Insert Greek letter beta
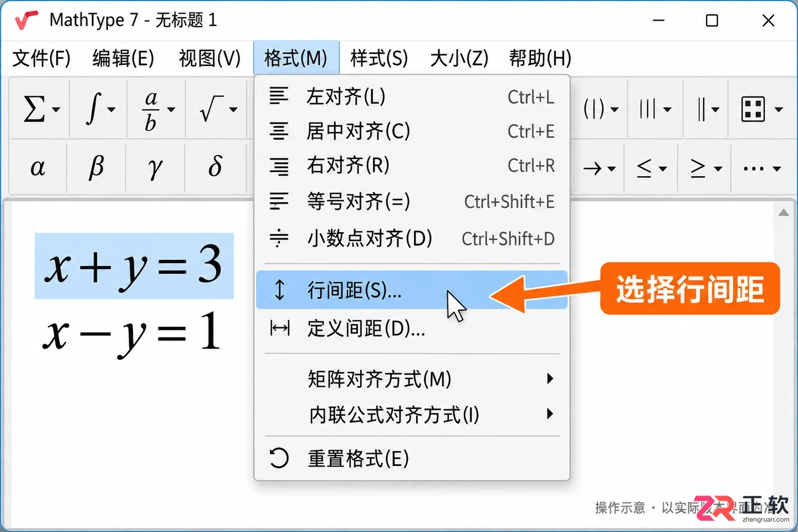The height and width of the screenshot is (532, 798). click(96, 167)
